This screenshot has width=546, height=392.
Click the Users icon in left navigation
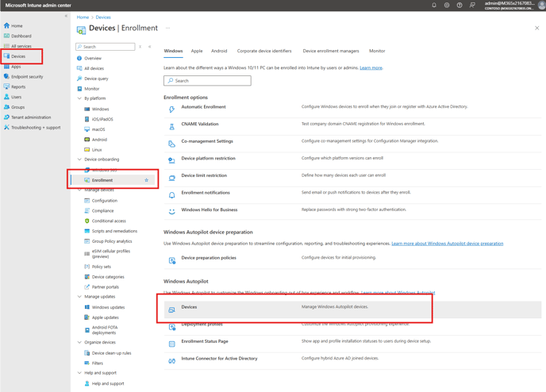click(6, 97)
